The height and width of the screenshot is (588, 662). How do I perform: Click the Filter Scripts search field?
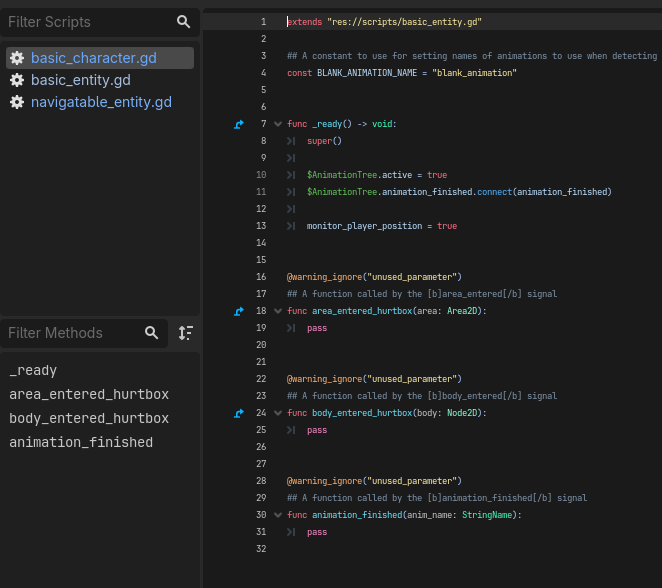click(x=100, y=22)
